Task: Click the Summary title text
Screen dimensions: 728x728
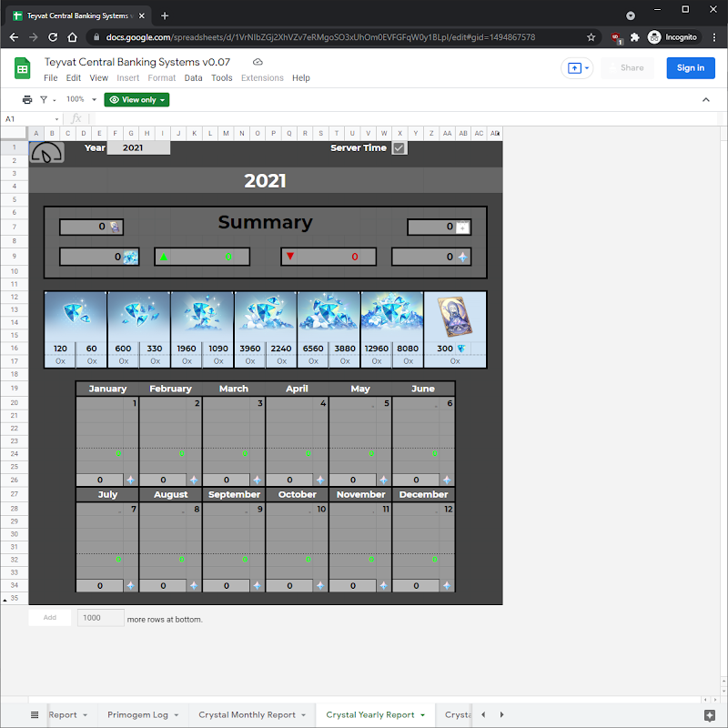Action: 266,222
